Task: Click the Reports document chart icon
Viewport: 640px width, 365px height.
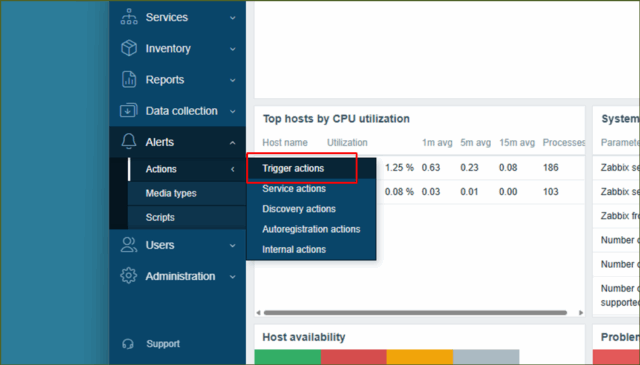Action: pos(129,79)
